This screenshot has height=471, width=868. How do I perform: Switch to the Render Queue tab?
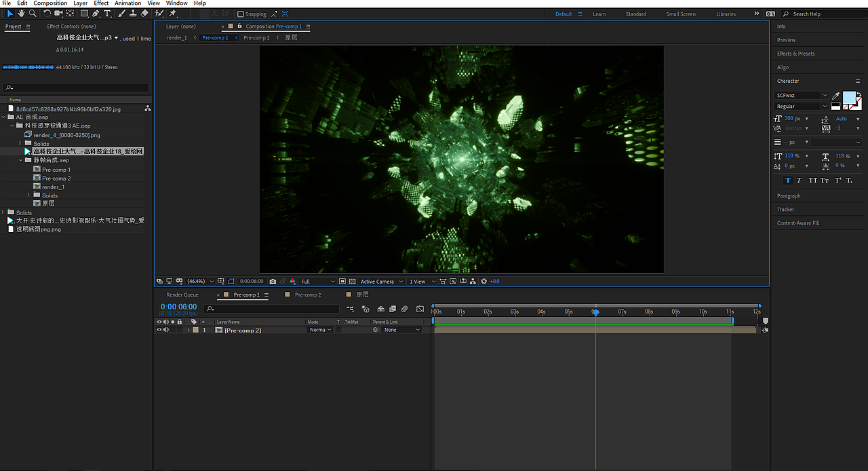click(182, 295)
